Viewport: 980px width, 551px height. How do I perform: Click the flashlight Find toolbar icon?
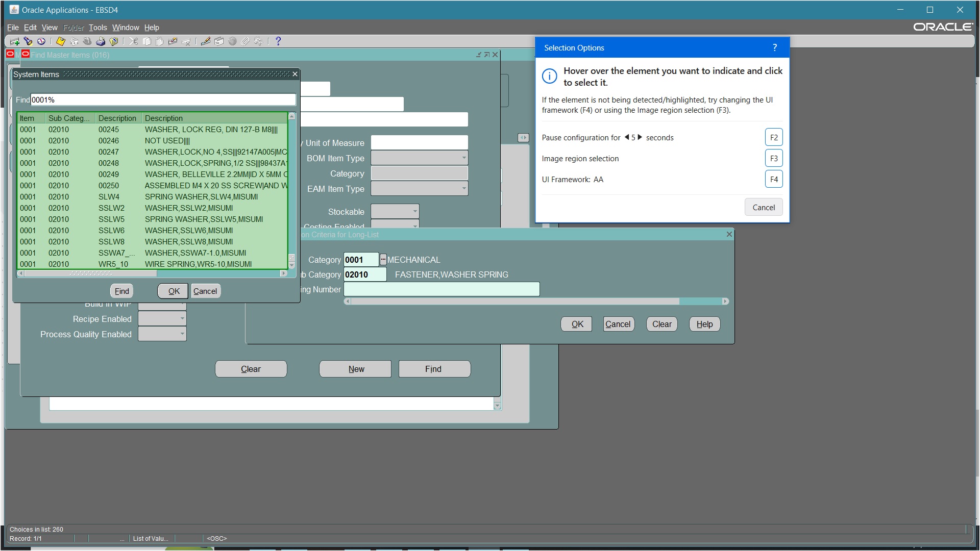pyautogui.click(x=28, y=41)
